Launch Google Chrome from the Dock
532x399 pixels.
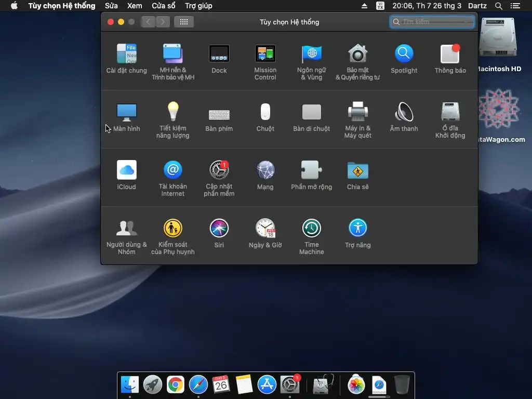[x=176, y=385]
